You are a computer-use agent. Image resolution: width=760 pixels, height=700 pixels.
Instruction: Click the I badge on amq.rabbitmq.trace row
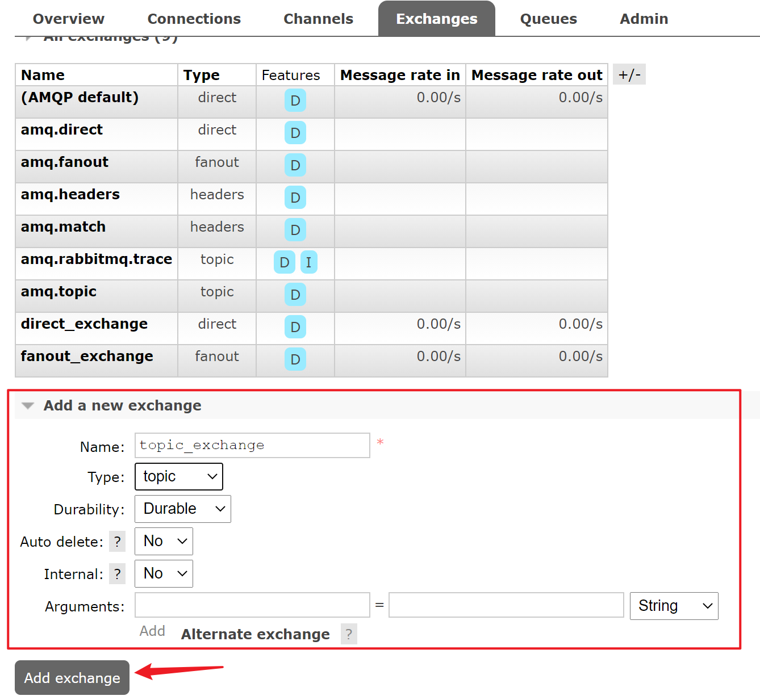[308, 262]
